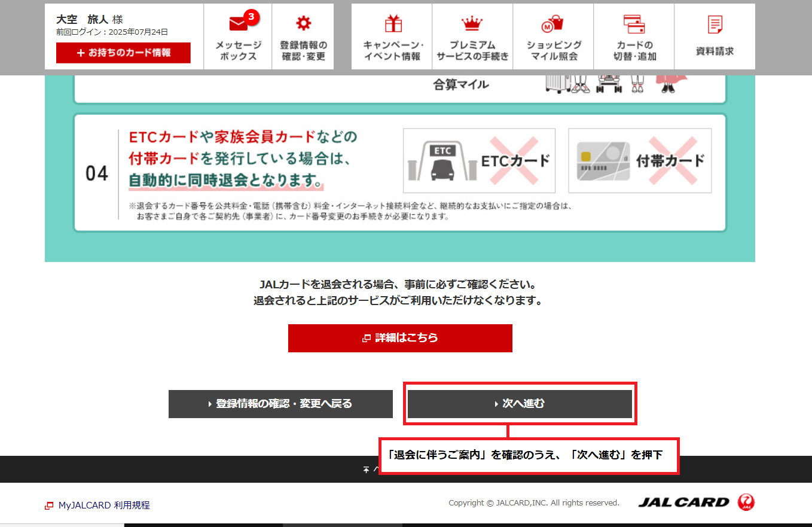Viewport: 812px width, 527px height.
Task: Open 資料請求 document icon
Action: [x=715, y=25]
